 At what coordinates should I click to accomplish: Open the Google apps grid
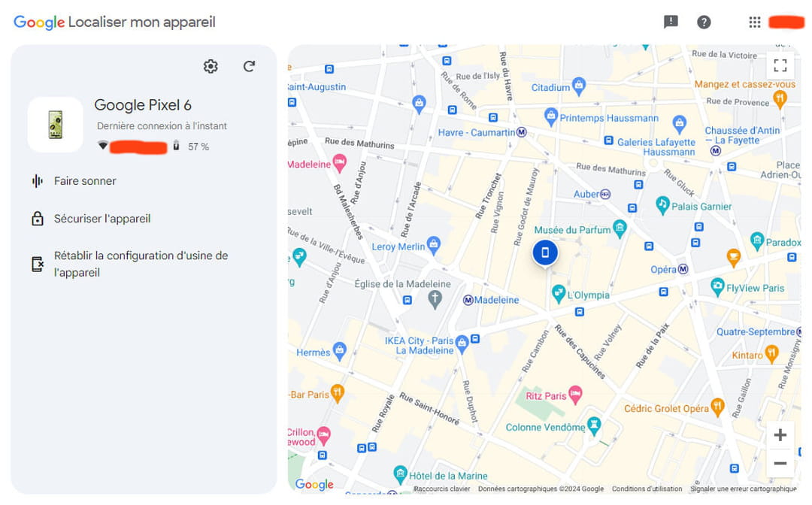(755, 22)
